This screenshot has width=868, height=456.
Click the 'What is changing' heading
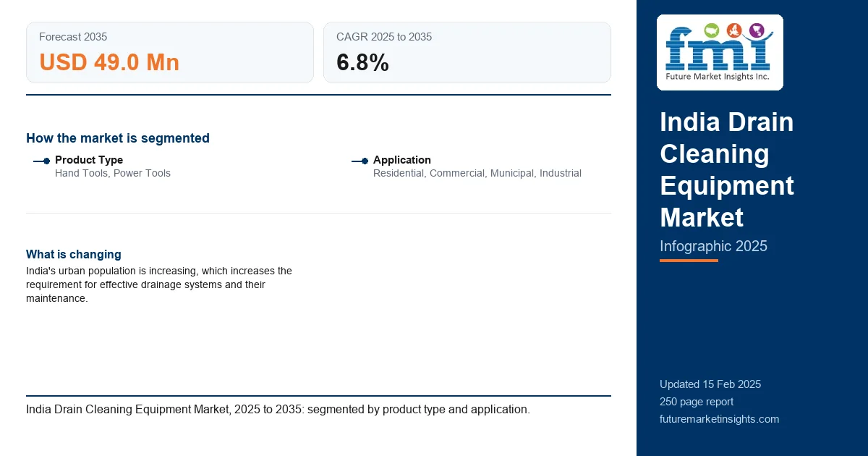(x=74, y=254)
